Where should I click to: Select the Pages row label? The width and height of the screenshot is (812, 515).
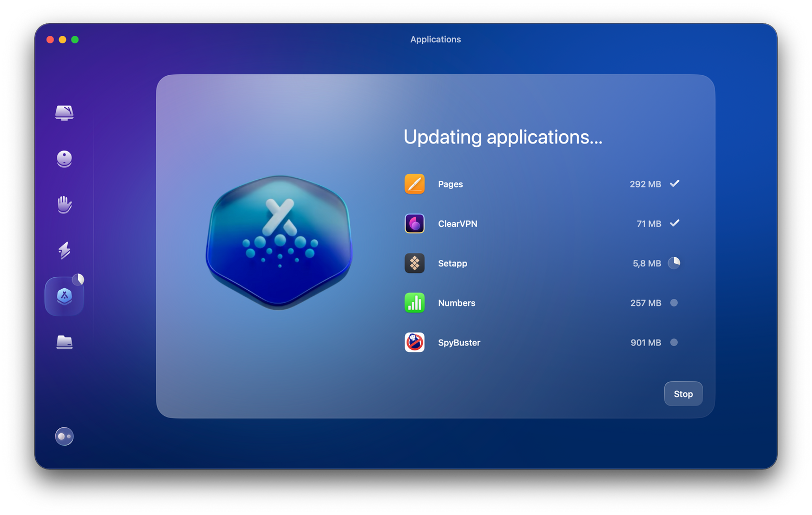450,184
